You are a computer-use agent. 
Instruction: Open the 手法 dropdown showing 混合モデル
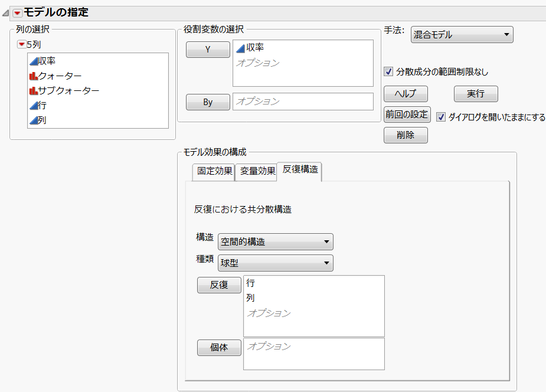coord(462,35)
